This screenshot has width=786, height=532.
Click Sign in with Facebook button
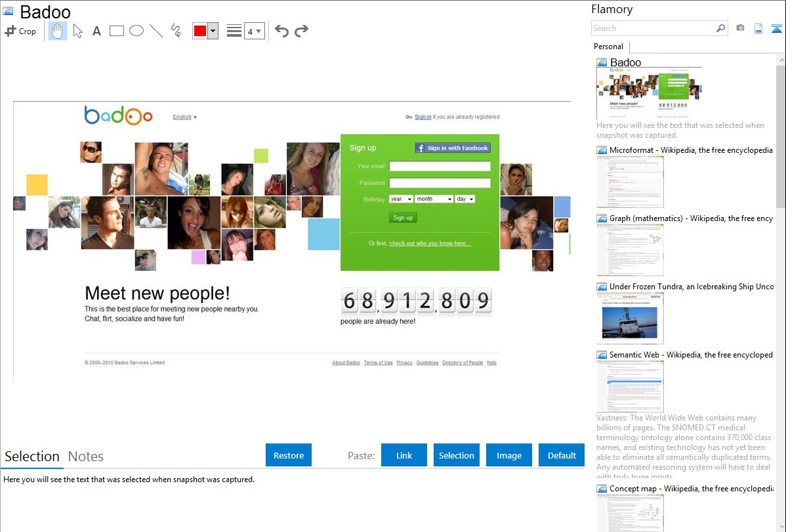click(x=453, y=148)
